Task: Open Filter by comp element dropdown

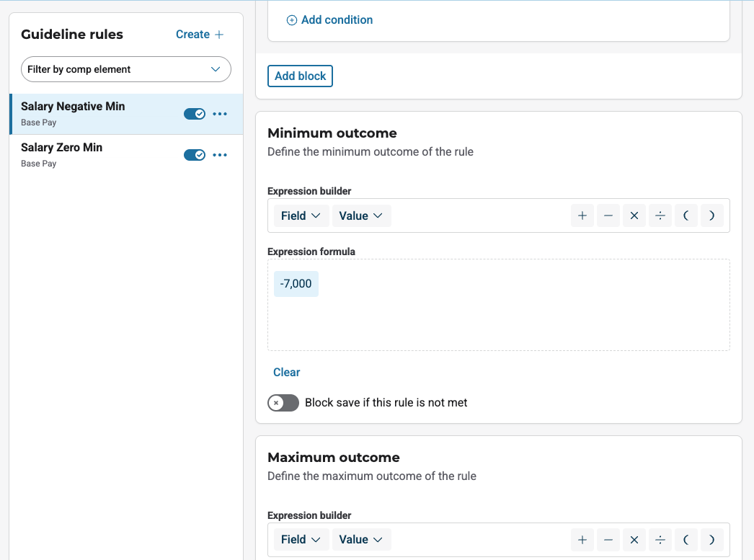Action: point(126,69)
